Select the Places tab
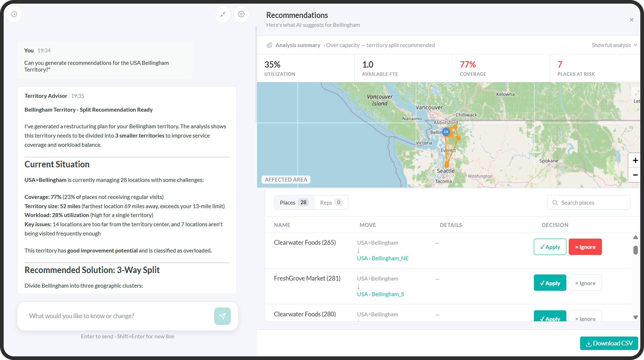 point(294,202)
